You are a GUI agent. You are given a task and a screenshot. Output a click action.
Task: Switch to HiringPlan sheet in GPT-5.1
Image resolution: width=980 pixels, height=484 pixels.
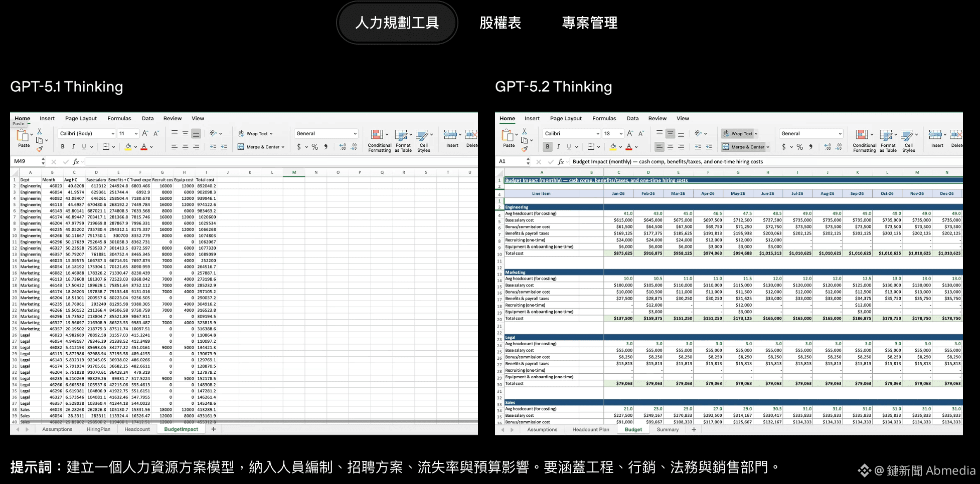coord(98,429)
